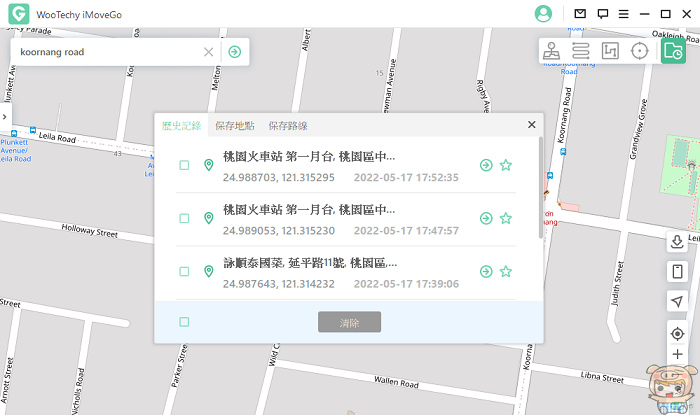Open the hamburger menu in title bar

tap(623, 14)
